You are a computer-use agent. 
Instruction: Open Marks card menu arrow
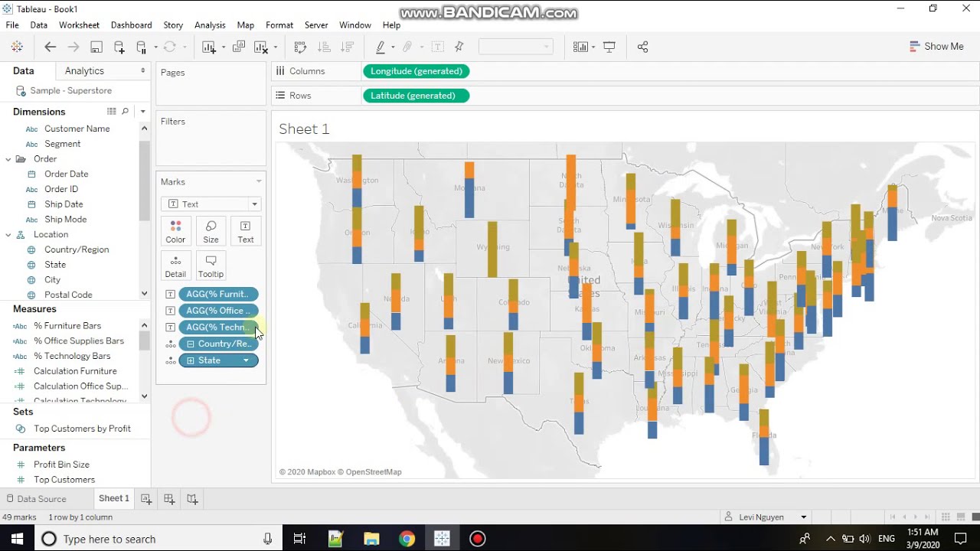259,181
